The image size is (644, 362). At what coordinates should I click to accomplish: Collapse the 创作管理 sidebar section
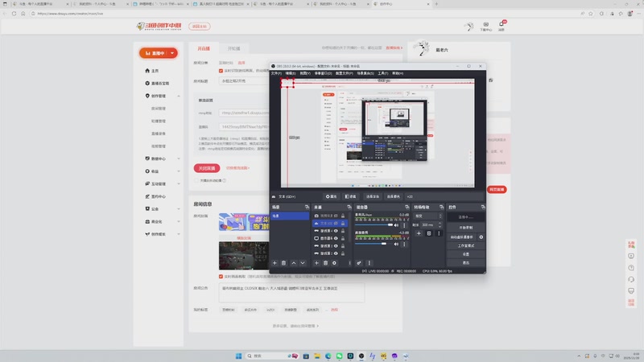[x=179, y=96]
